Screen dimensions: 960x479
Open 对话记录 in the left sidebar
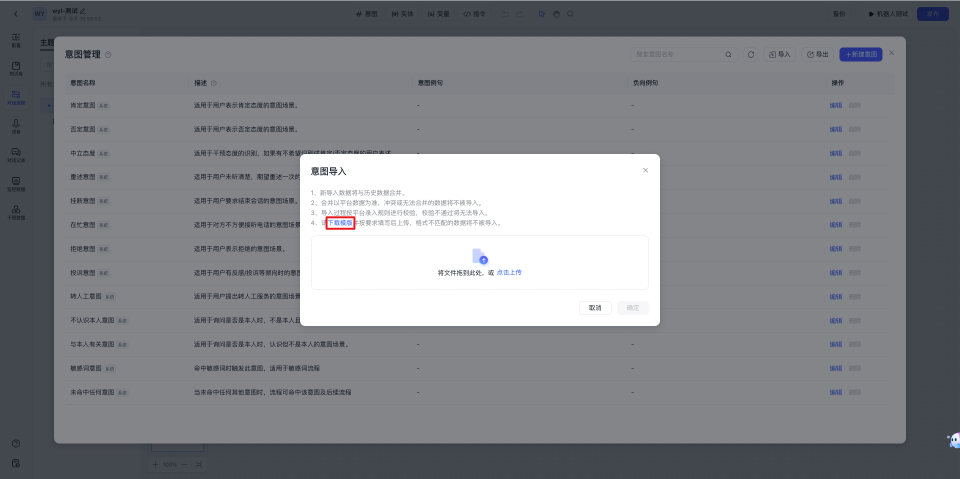16,154
